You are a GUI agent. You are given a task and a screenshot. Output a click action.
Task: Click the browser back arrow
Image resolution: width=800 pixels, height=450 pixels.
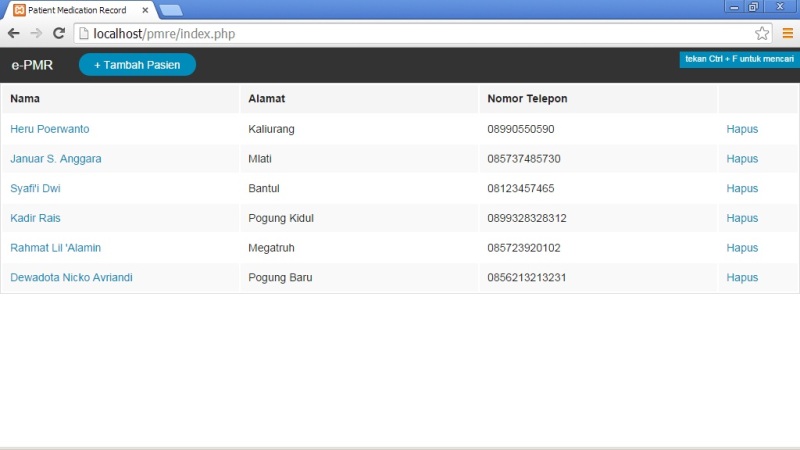14,33
